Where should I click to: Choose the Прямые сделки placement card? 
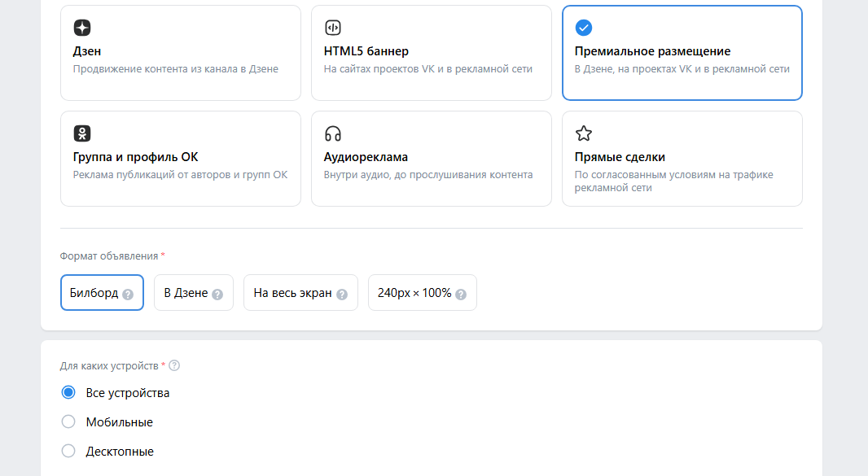coord(682,159)
